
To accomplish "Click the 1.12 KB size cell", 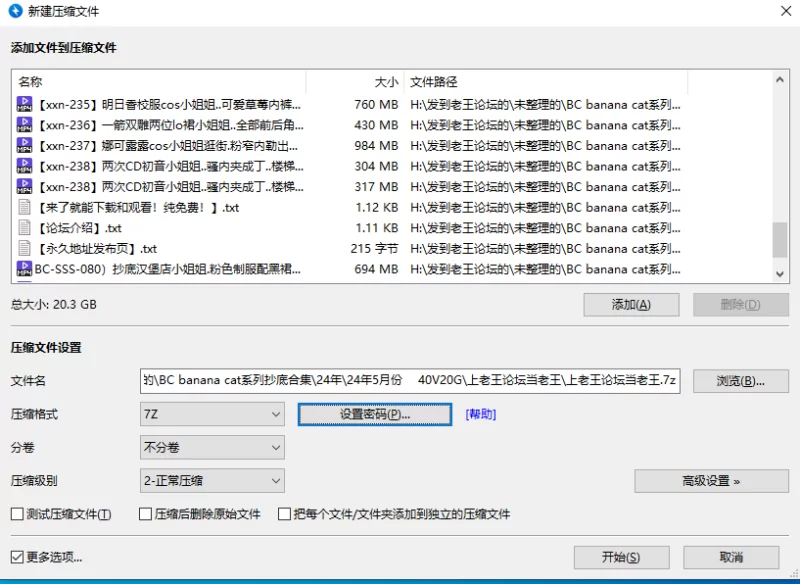I will 377,208.
